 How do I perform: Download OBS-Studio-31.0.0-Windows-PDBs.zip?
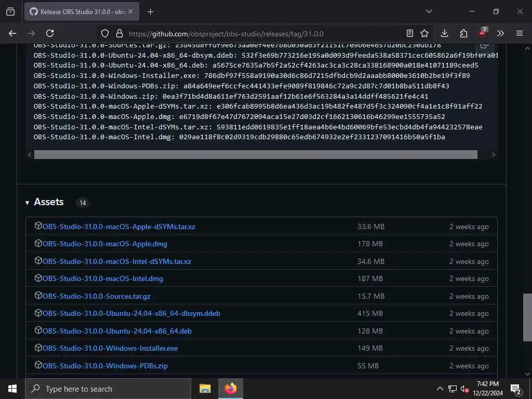105,366
